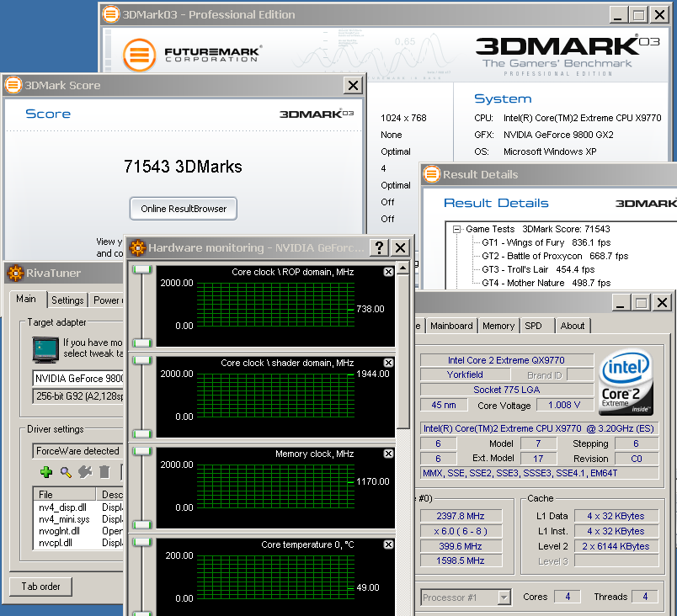
Task: Select GT1 - Wings of Fury result row
Action: pos(546,242)
